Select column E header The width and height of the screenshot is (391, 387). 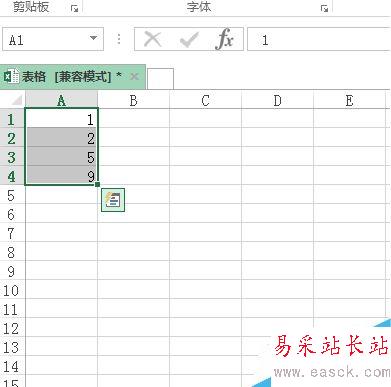pyautogui.click(x=350, y=100)
